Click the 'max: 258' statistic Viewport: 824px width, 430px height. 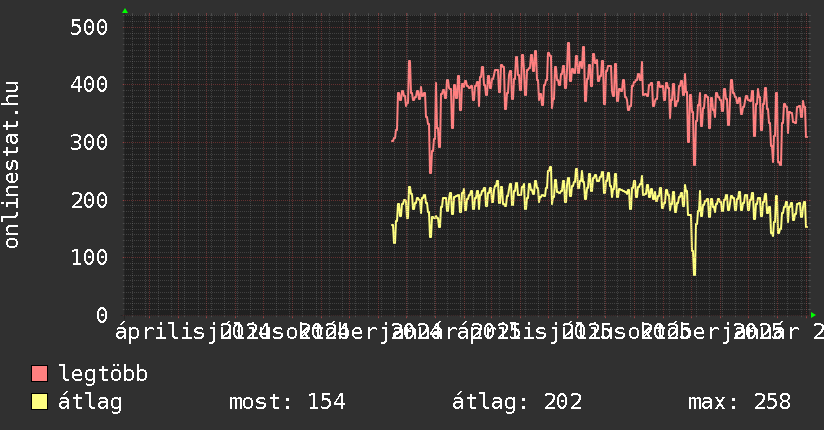pyautogui.click(x=739, y=403)
